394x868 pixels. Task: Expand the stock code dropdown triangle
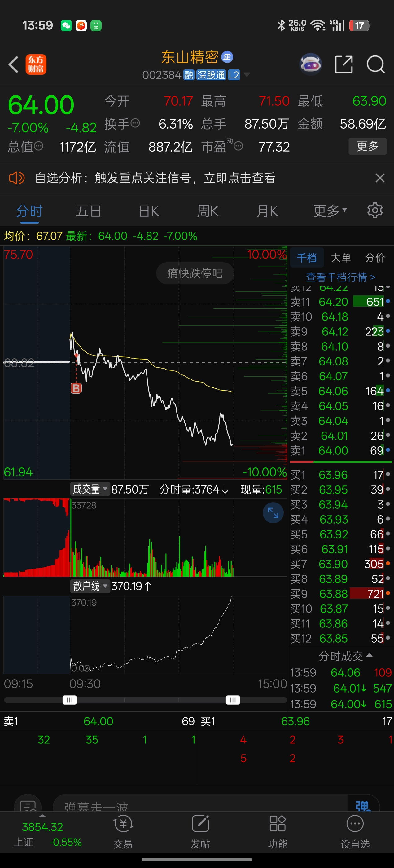coord(247,75)
